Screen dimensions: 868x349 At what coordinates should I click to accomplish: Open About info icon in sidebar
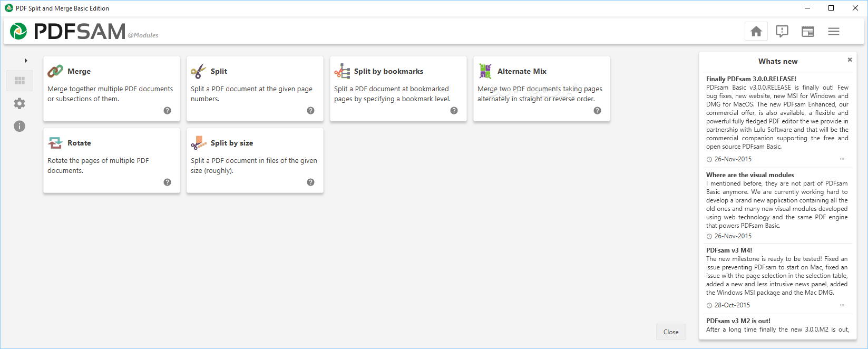pos(19,126)
